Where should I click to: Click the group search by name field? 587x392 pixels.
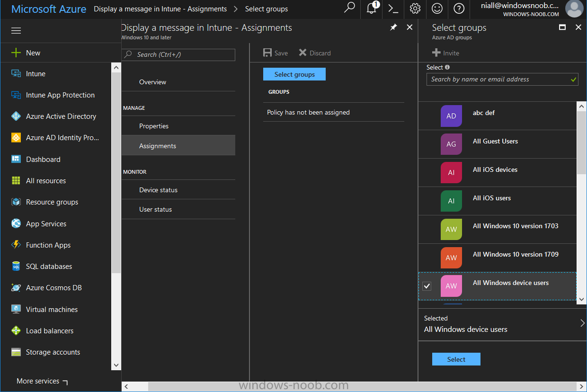pyautogui.click(x=502, y=80)
